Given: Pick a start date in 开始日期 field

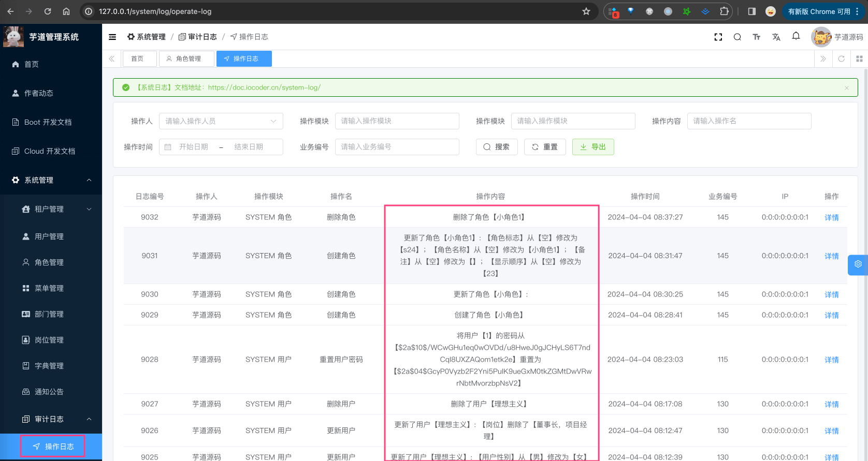Looking at the screenshot, I should 193,147.
